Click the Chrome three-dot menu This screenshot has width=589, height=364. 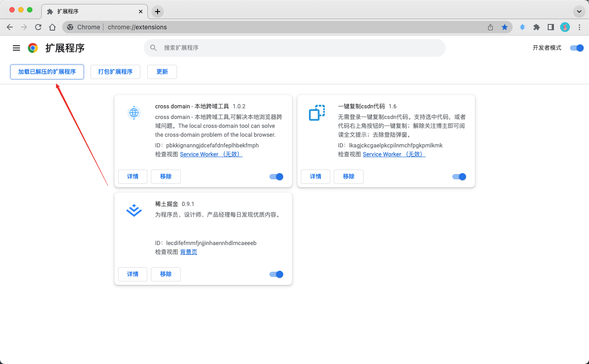pyautogui.click(x=580, y=27)
